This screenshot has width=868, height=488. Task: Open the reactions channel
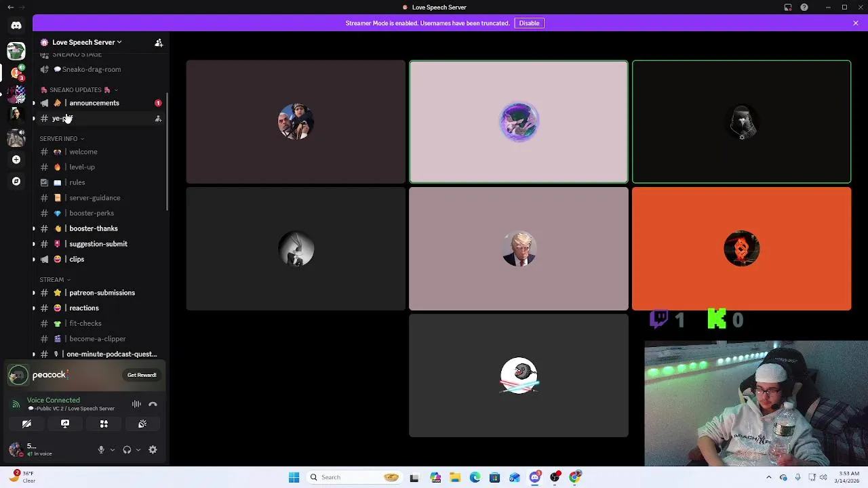(x=100, y=308)
